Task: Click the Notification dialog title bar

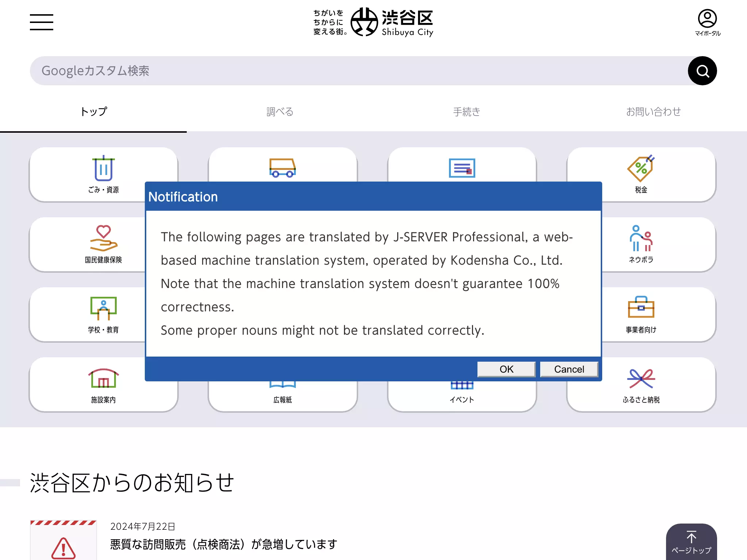Action: 373,197
